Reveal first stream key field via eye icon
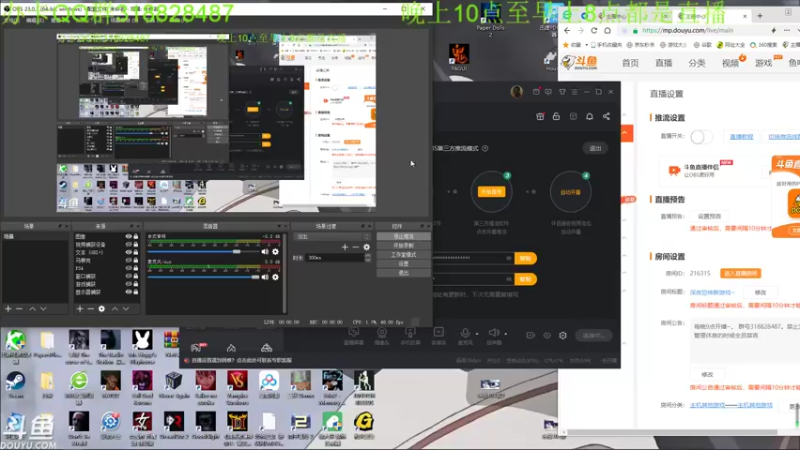 click(x=509, y=258)
